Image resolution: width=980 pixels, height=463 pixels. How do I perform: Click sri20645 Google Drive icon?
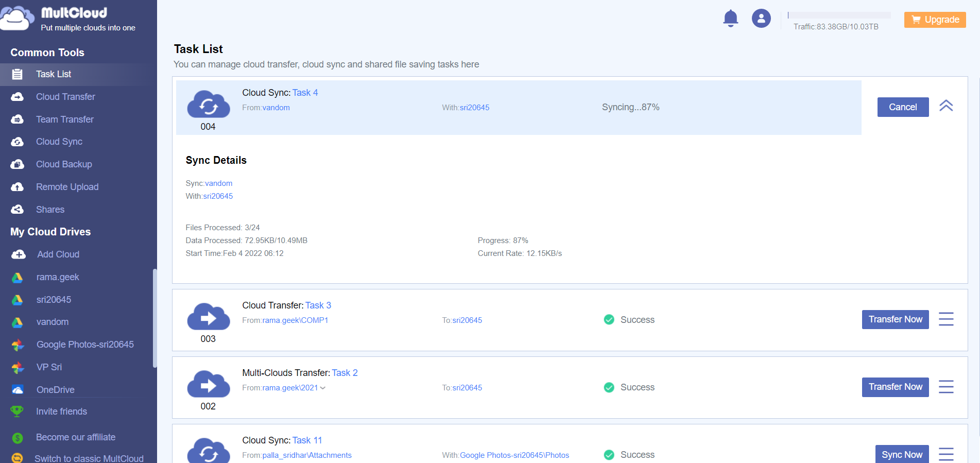pyautogui.click(x=18, y=300)
